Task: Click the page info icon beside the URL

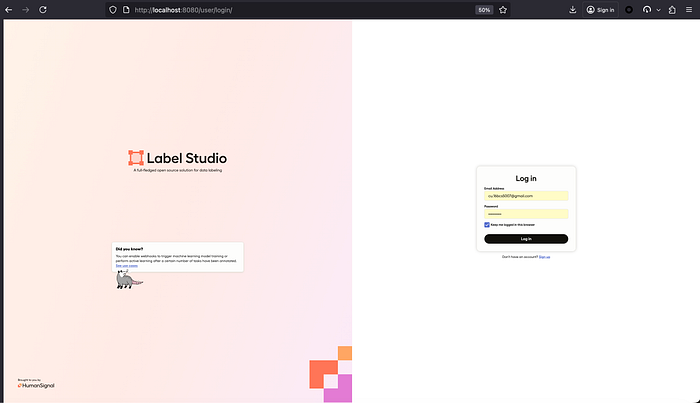Action: [x=126, y=10]
